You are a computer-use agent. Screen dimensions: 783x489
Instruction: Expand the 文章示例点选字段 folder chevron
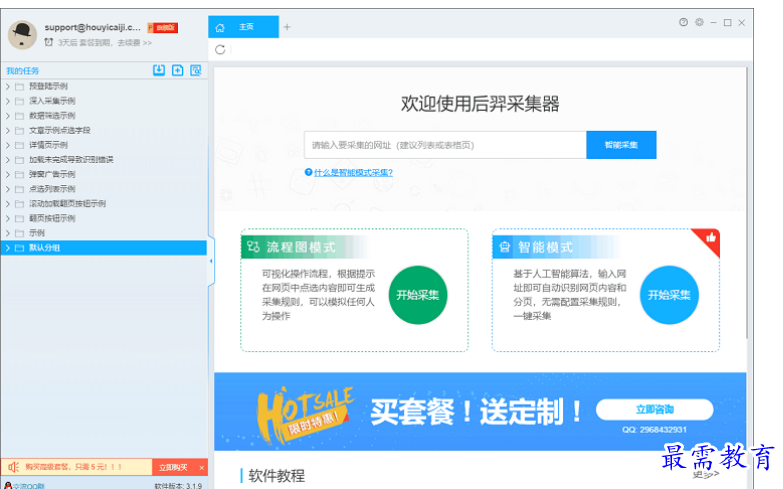[7, 130]
